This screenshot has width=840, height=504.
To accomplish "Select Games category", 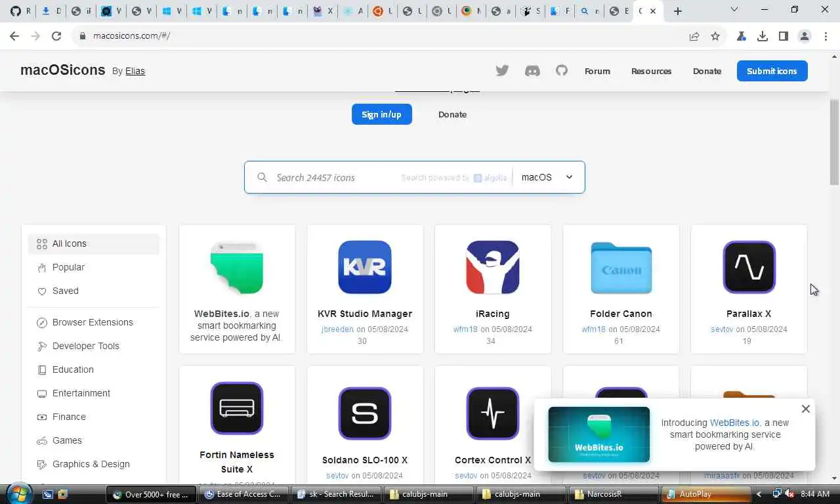I will [x=94, y=440].
